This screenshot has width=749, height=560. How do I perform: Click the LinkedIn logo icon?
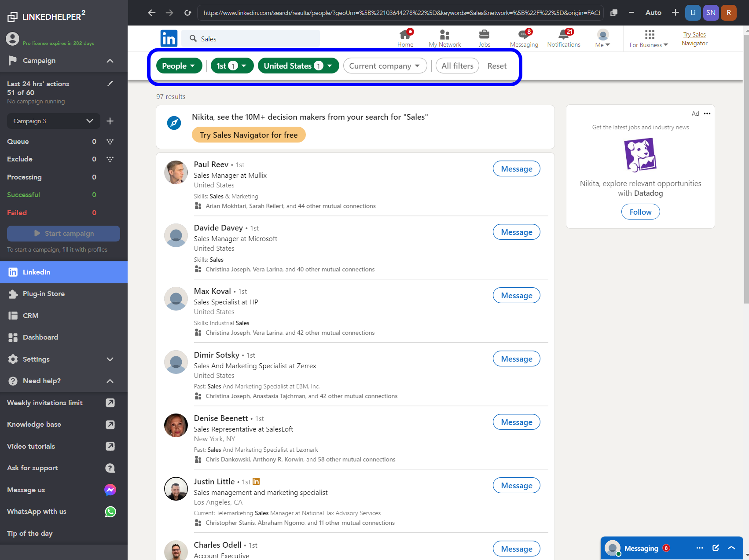pos(169,38)
